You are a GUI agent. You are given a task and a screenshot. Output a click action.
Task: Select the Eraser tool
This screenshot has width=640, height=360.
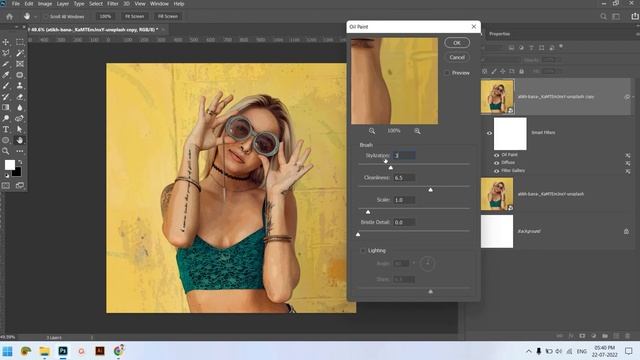click(20, 97)
